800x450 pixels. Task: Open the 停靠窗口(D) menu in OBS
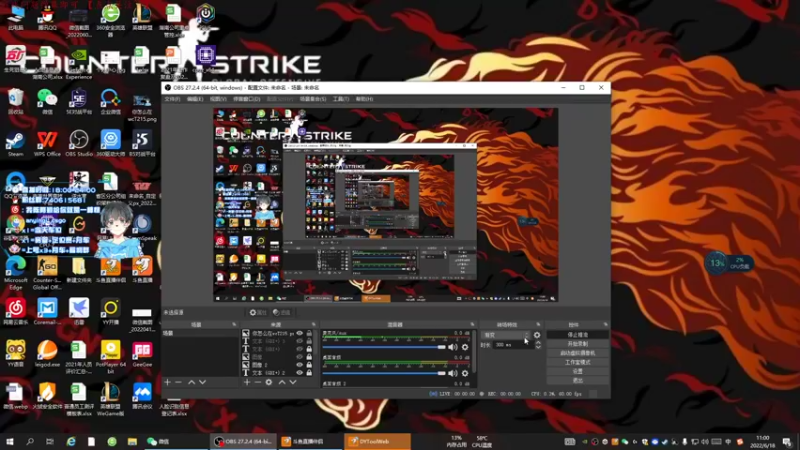(246, 99)
